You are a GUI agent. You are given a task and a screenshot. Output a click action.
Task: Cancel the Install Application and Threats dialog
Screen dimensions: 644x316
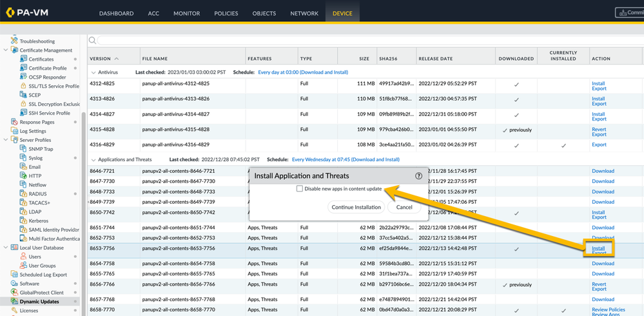404,208
